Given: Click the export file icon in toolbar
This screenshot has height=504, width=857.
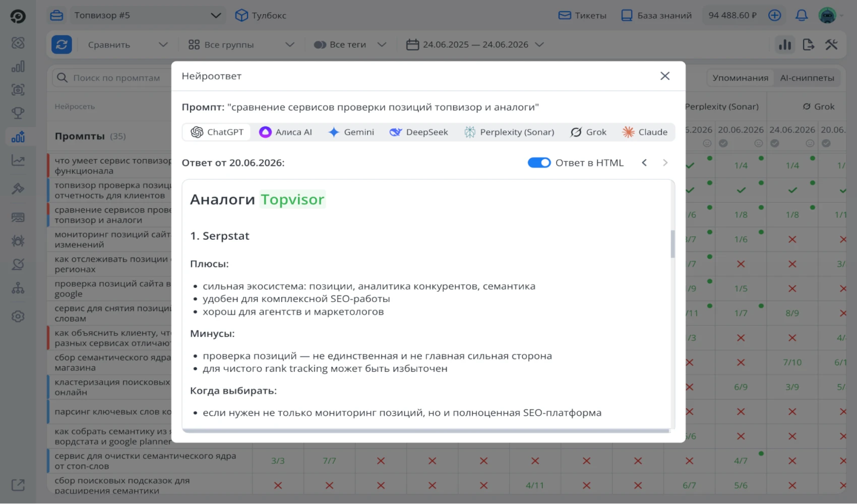Looking at the screenshot, I should click(x=809, y=44).
